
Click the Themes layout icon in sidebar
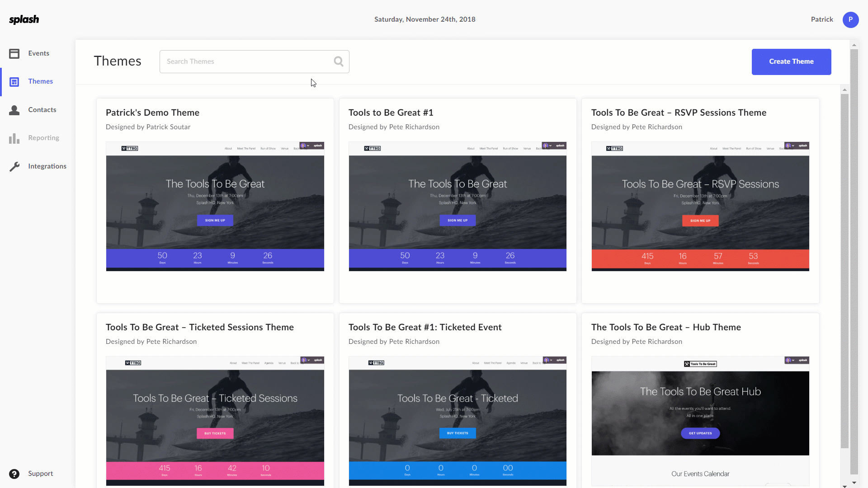pyautogui.click(x=14, y=82)
